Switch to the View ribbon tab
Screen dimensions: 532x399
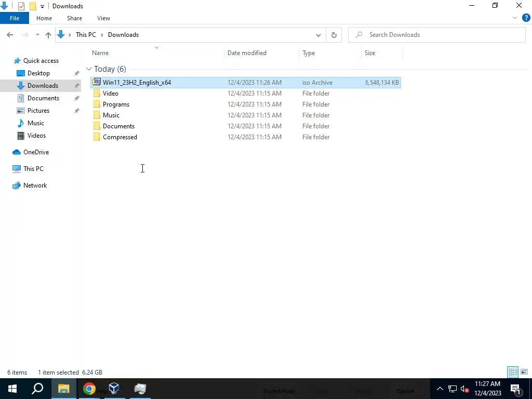point(103,18)
